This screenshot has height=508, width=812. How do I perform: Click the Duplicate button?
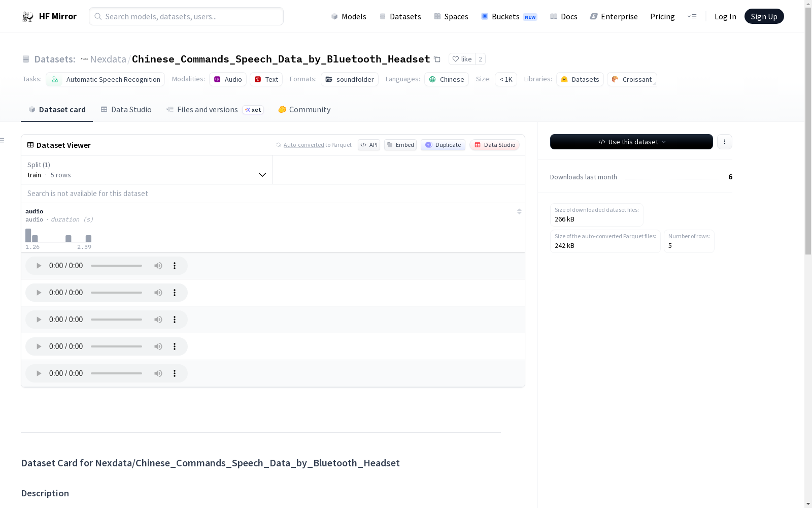(443, 145)
